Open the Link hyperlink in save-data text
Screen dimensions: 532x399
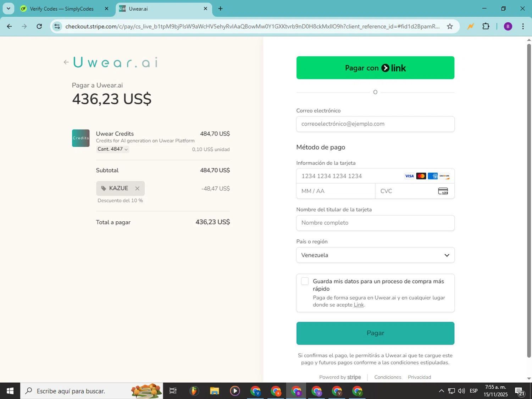click(359, 305)
